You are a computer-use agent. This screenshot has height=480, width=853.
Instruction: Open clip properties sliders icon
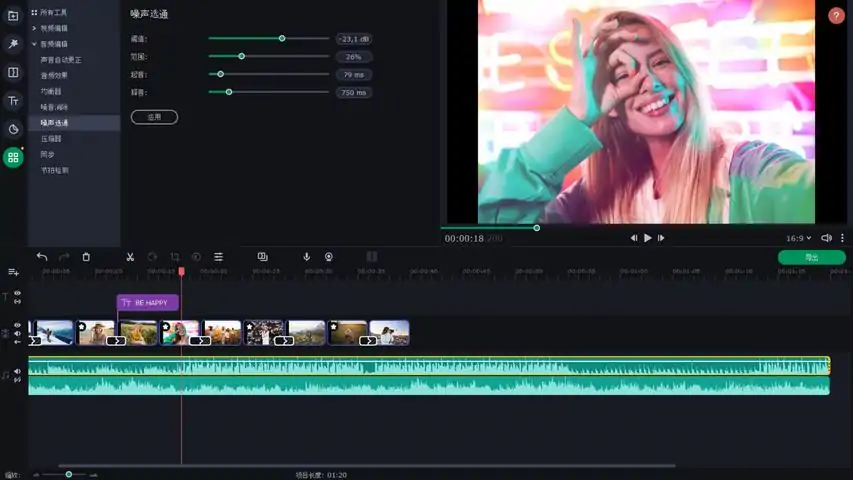[219, 257]
